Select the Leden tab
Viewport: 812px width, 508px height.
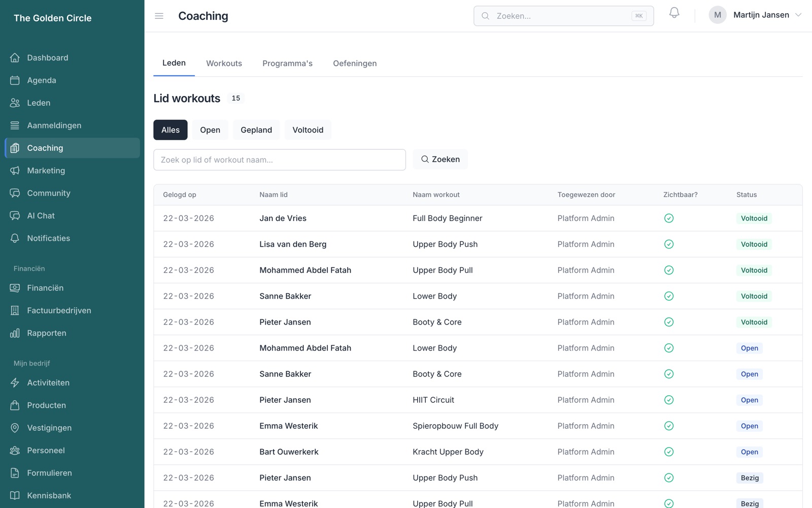coord(174,63)
